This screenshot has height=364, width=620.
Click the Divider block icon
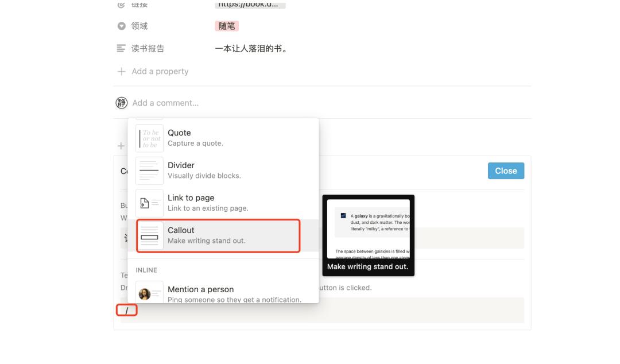click(x=149, y=169)
